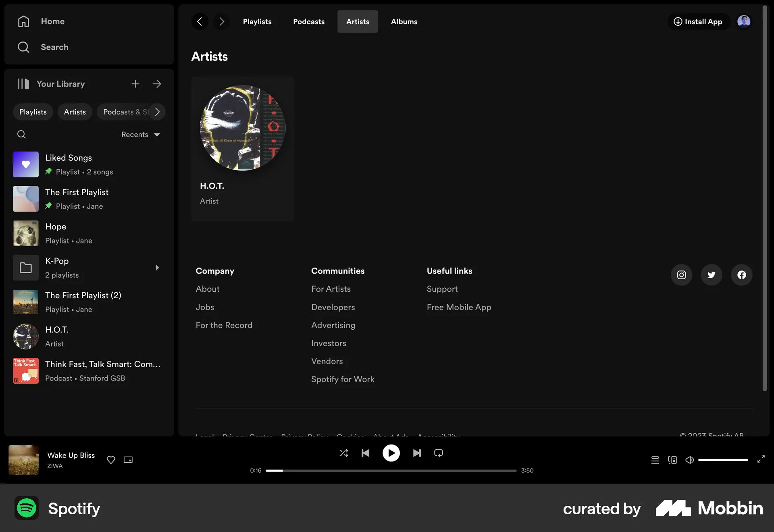Open Spotify's Facebook page
774x532 pixels.
pyautogui.click(x=741, y=274)
